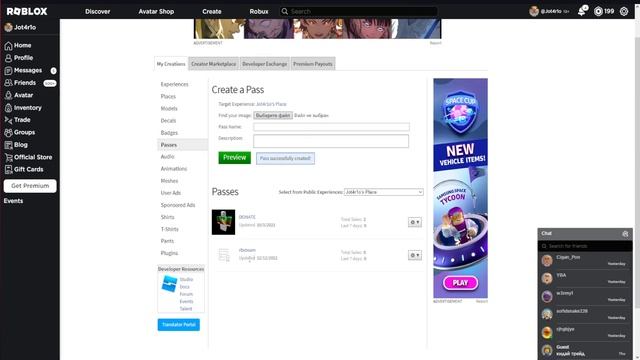Click the search magnifier icon in top bar
The image size is (640, 360).
[285, 11]
